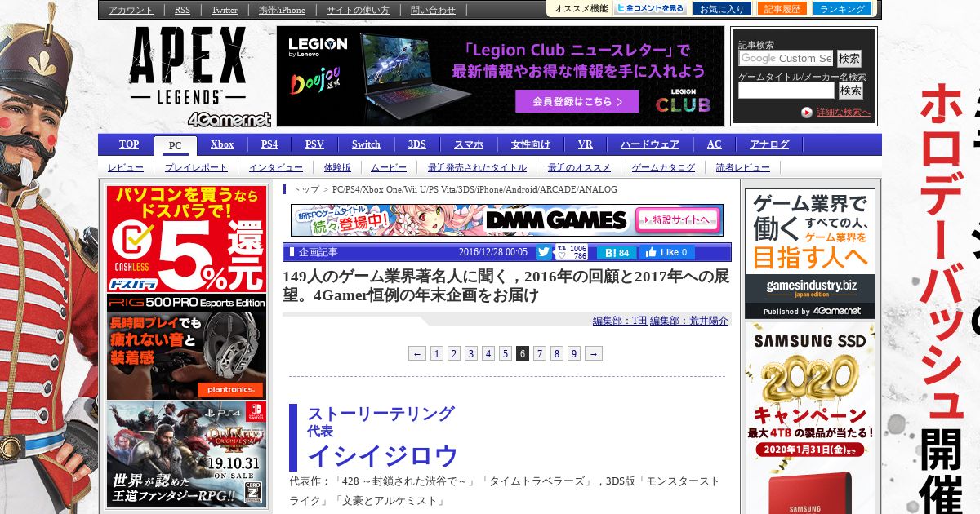
Task: Select the スマホ navigation tab
Action: click(x=469, y=144)
